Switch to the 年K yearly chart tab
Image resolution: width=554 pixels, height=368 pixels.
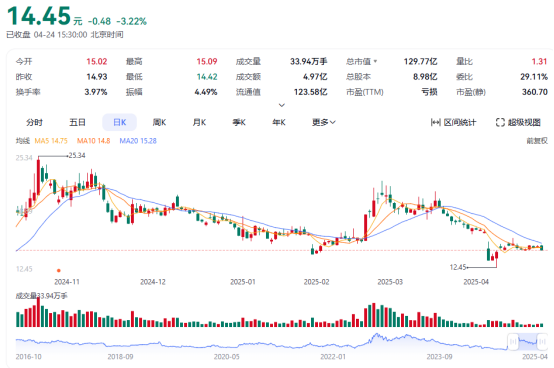click(x=279, y=123)
